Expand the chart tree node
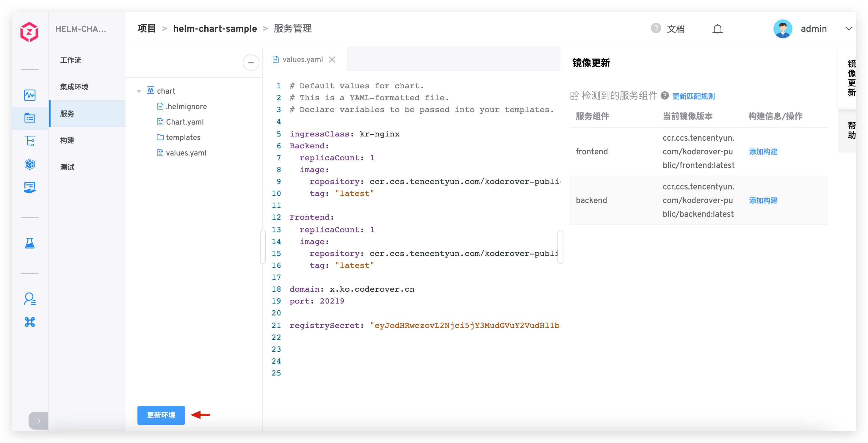868x443 pixels. [139, 91]
